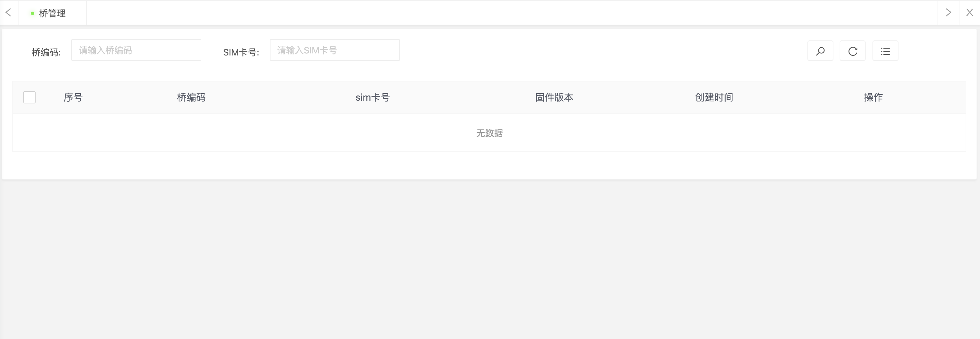Focus the SIM卡号 input field

click(x=335, y=50)
